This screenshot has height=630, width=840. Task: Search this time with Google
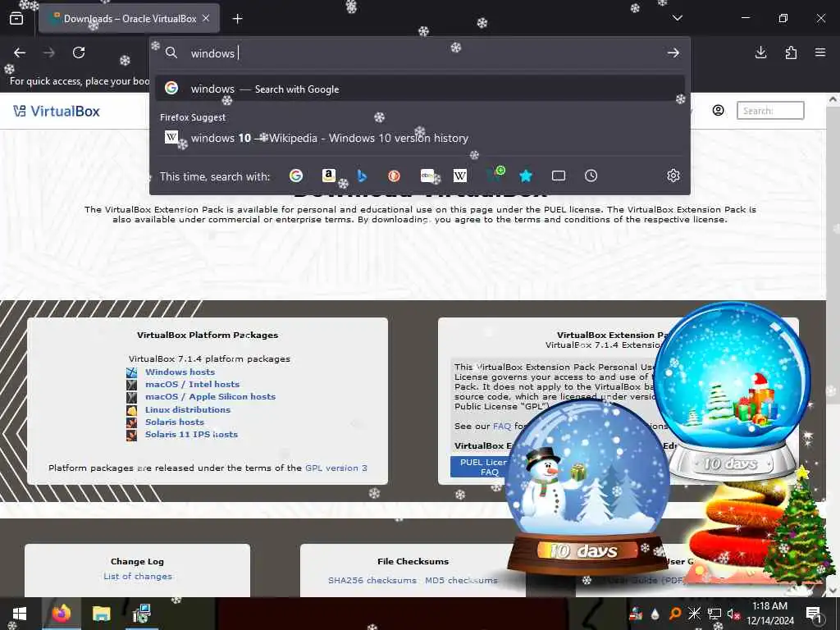click(295, 176)
